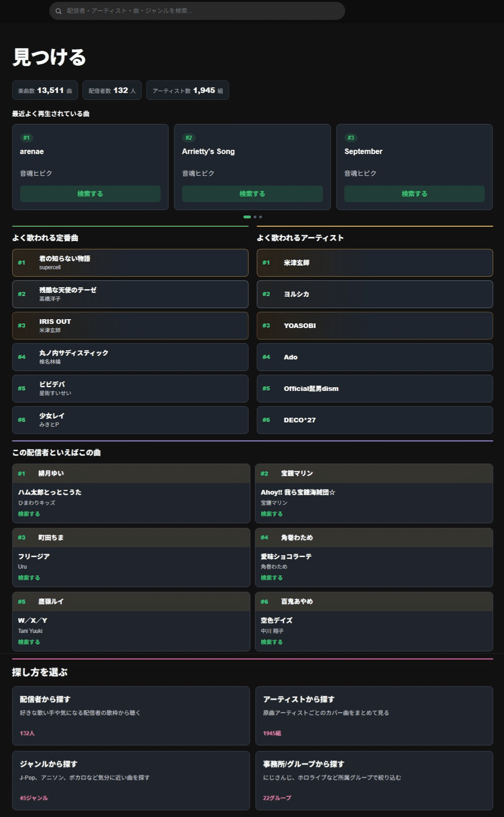Open 少女レイ by みきとP
This screenshot has height=817, width=504.
pyautogui.click(x=130, y=420)
